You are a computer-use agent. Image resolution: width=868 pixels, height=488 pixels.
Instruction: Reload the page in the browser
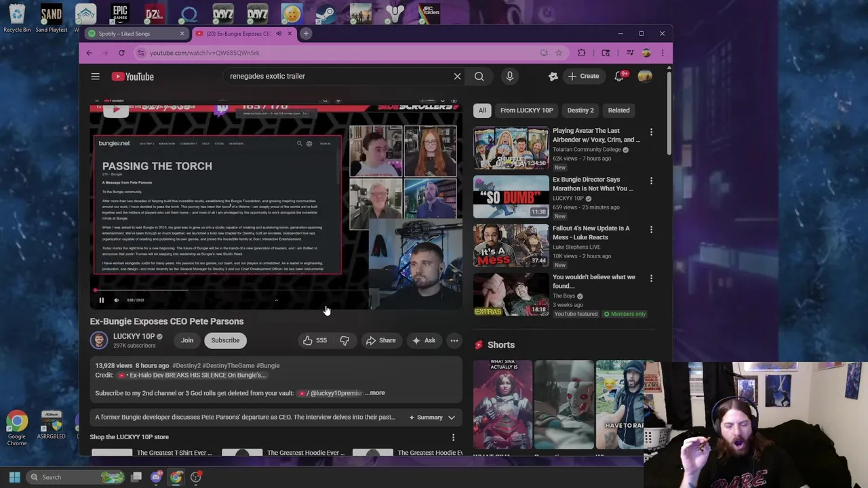tap(121, 53)
